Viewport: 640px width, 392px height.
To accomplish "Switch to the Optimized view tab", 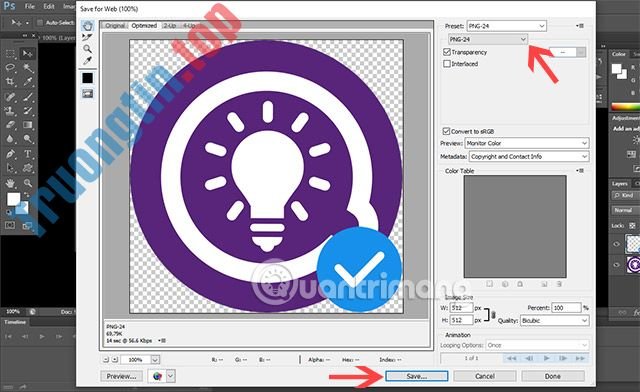I will click(144, 25).
